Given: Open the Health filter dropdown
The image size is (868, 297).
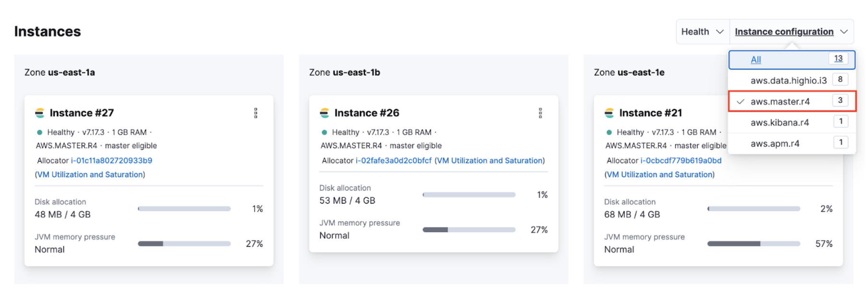Looking at the screenshot, I should tap(702, 31).
